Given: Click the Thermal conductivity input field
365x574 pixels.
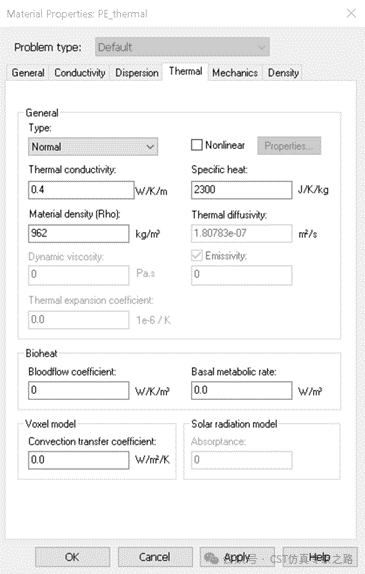Looking at the screenshot, I should (x=81, y=190).
